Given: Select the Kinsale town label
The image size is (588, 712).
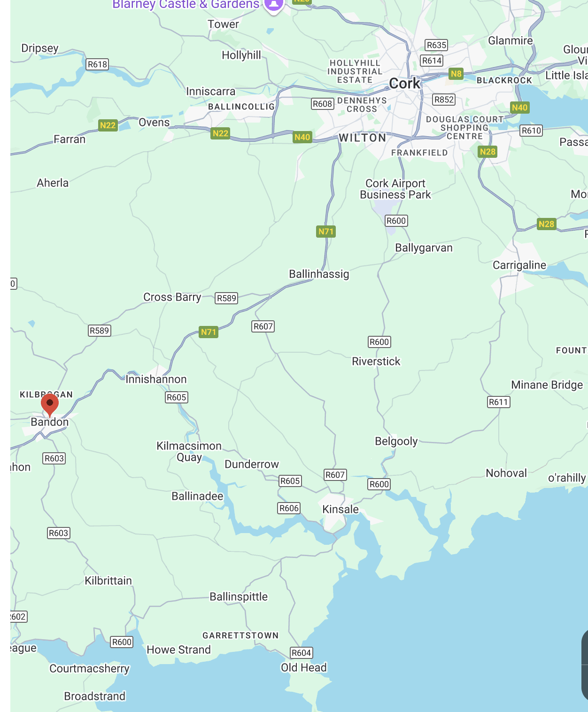Looking at the screenshot, I should point(340,509).
